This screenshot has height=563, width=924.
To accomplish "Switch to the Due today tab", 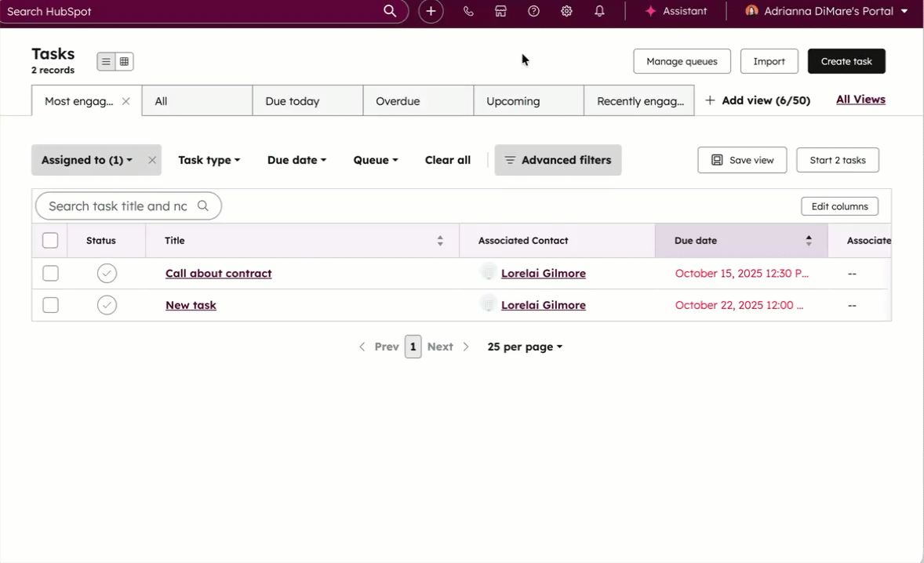I will coord(307,100).
